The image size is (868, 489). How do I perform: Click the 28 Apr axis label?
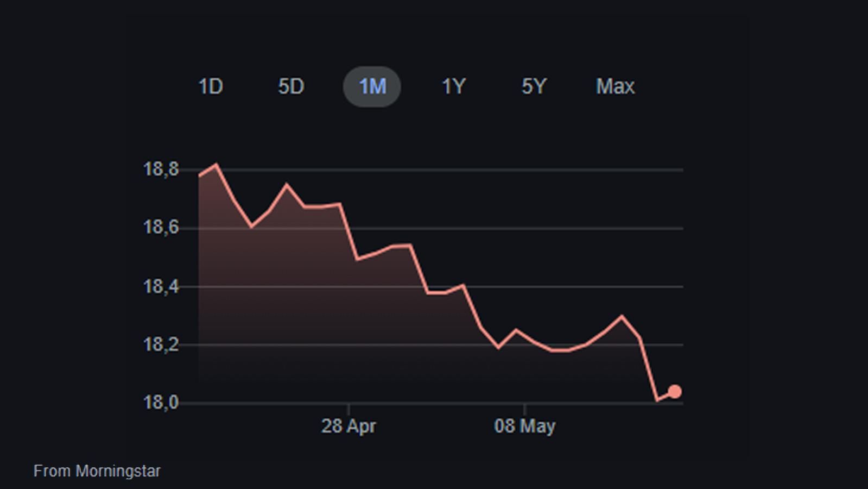(x=348, y=426)
